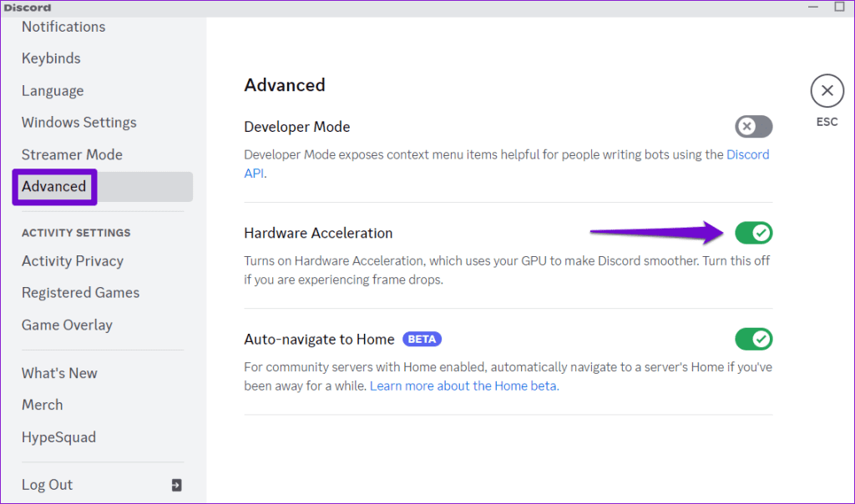855x504 pixels.
Task: Visit the Merch section
Action: 43,405
